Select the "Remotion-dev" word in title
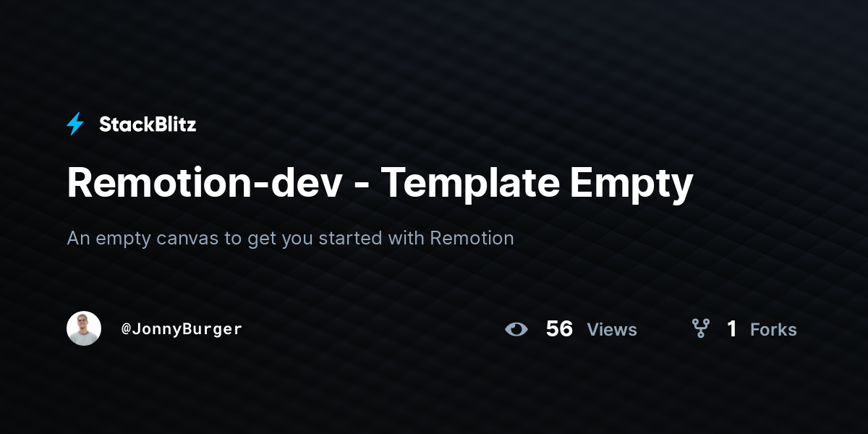Image resolution: width=868 pixels, height=434 pixels. pyautogui.click(x=205, y=182)
